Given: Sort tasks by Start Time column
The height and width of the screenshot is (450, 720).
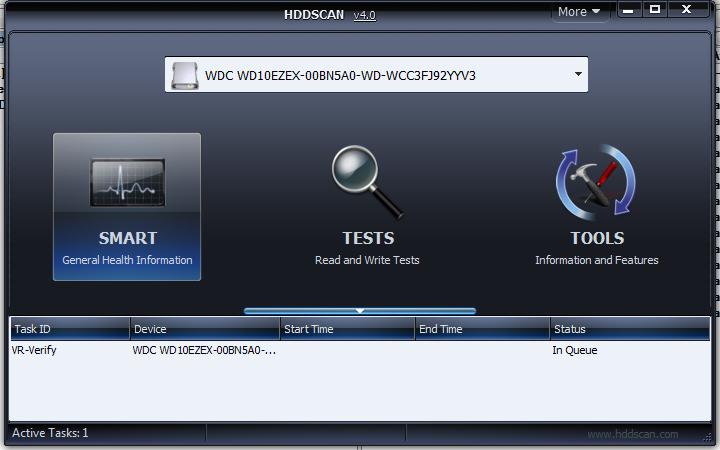Looking at the screenshot, I should click(x=347, y=329).
